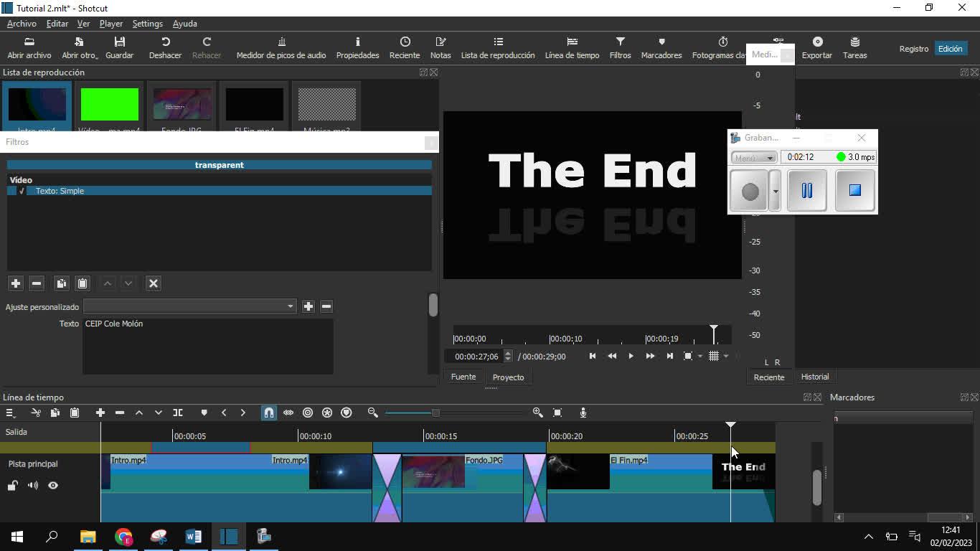Add a new filter with plus button

16,283
